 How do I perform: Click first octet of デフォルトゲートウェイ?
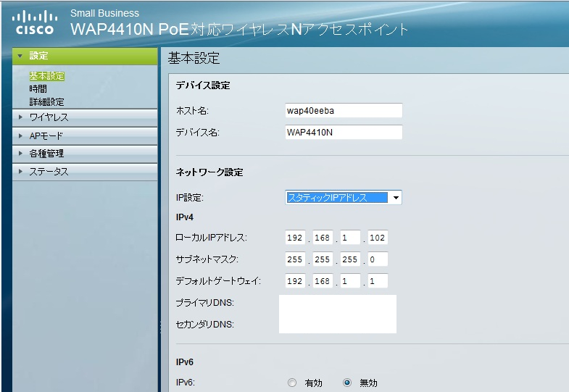(x=295, y=280)
